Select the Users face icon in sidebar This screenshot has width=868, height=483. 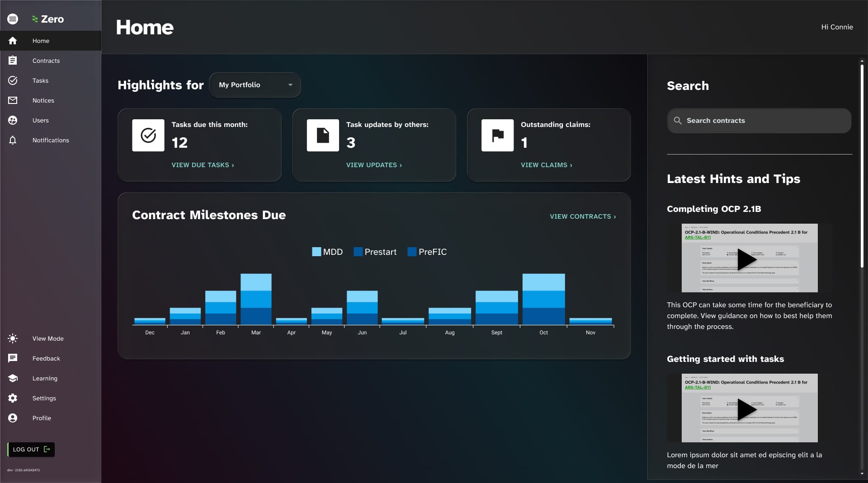[x=13, y=120]
